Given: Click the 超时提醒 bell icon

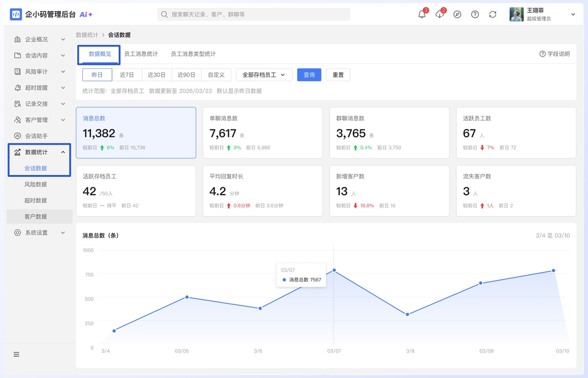Looking at the screenshot, I should click(17, 88).
